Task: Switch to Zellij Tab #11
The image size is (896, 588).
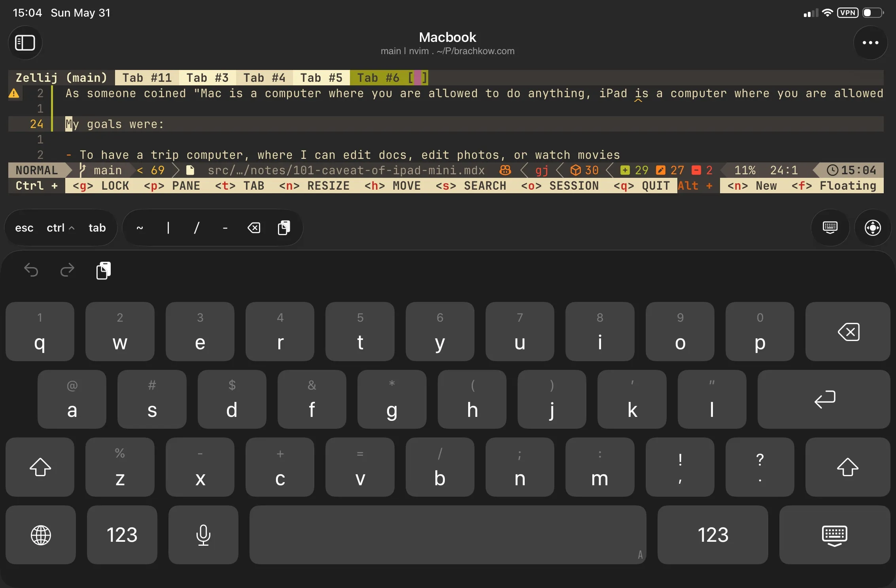Action: click(147, 78)
